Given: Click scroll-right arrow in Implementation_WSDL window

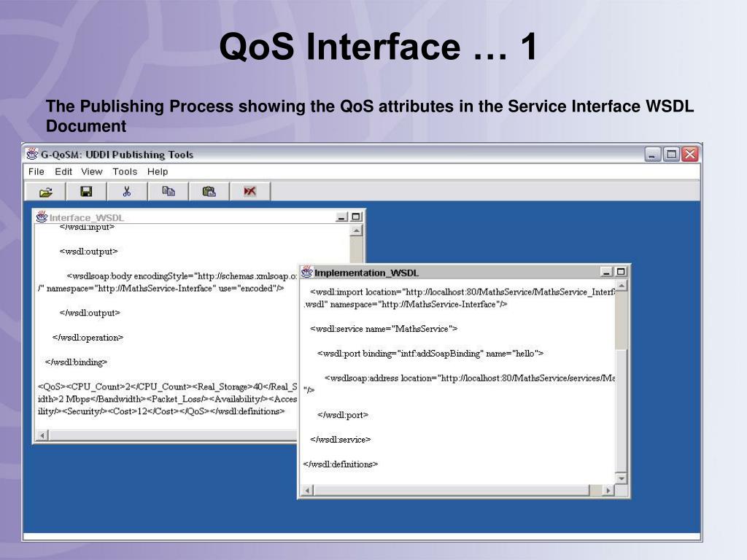Looking at the screenshot, I should point(608,490).
